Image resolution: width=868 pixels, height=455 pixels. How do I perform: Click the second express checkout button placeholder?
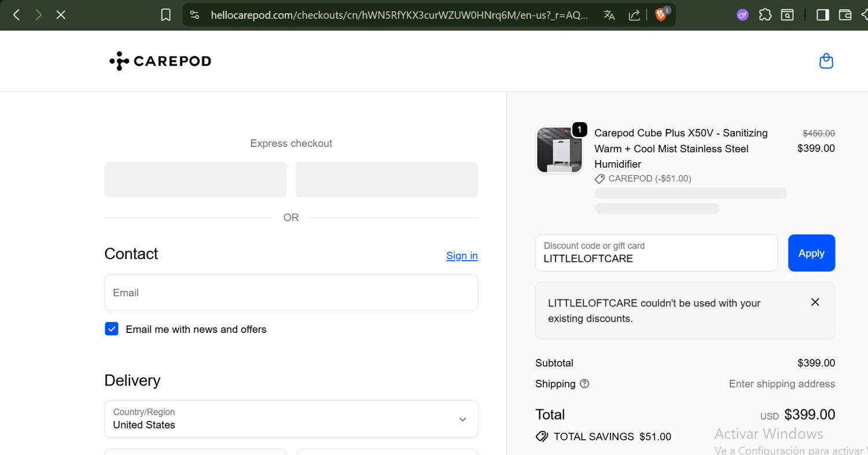coord(387,179)
